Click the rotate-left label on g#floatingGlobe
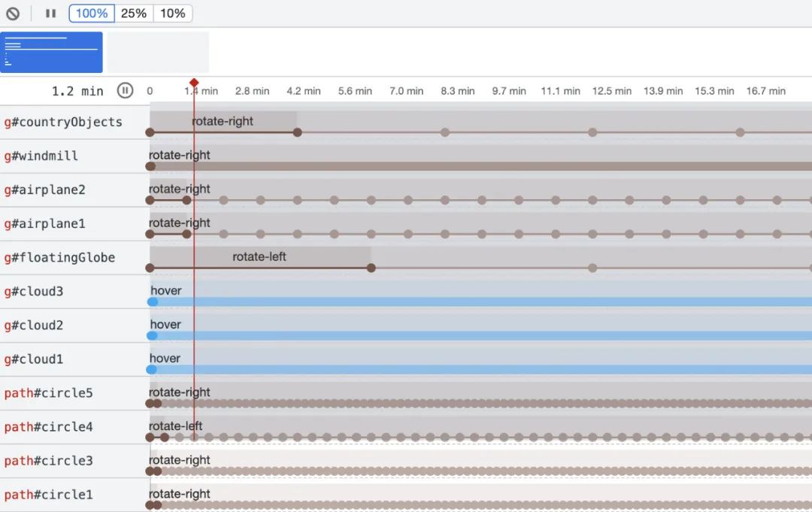This screenshot has height=512, width=812. click(x=259, y=257)
